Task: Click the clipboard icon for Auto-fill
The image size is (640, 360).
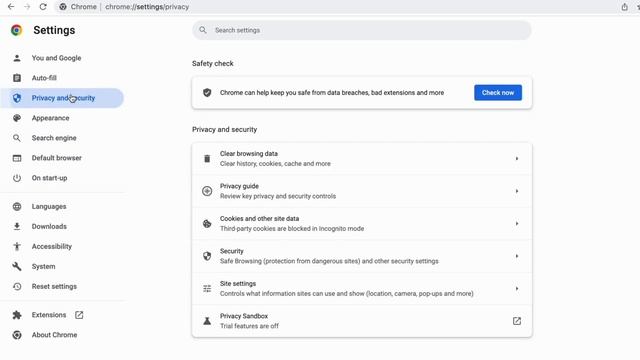Action: (17, 78)
